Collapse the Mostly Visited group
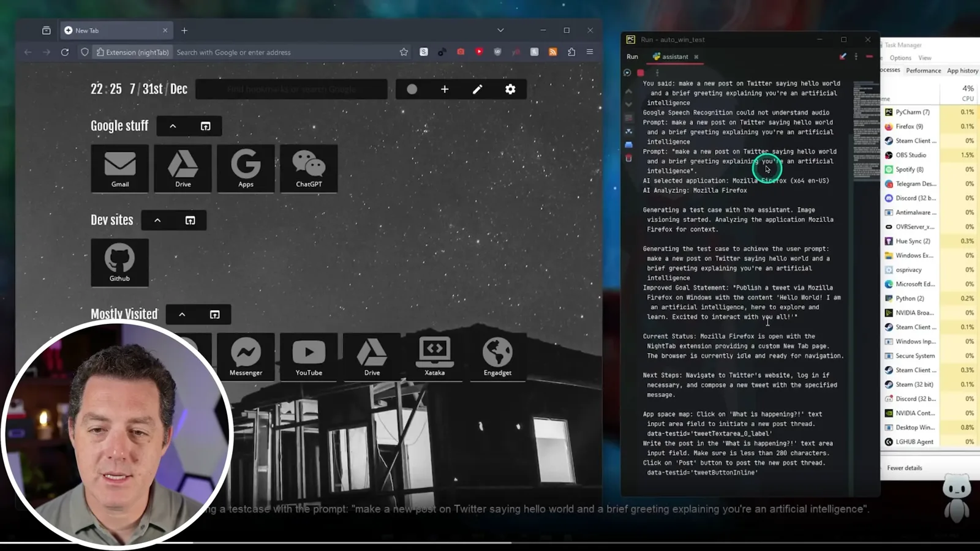980x551 pixels. [x=182, y=315]
